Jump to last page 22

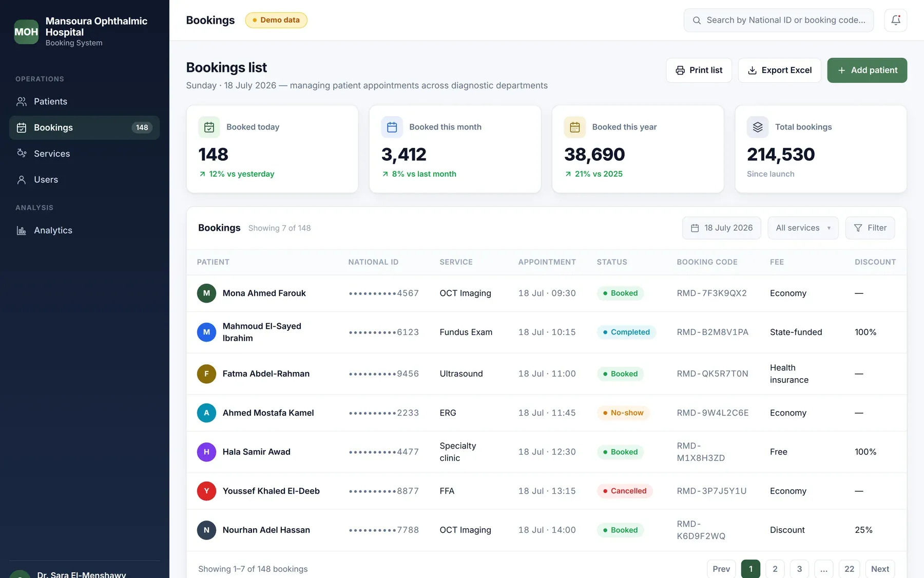click(849, 569)
